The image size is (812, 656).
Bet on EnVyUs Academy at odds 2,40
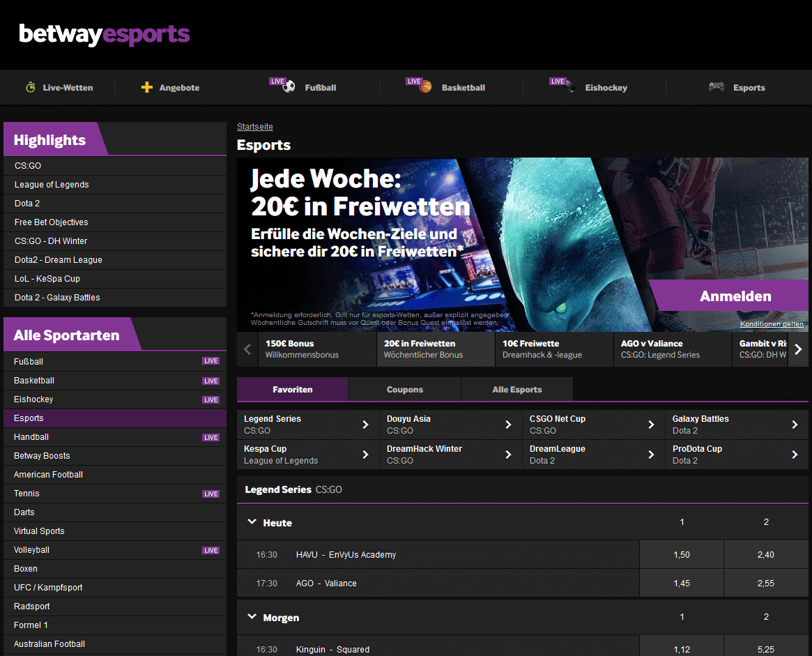(x=766, y=554)
